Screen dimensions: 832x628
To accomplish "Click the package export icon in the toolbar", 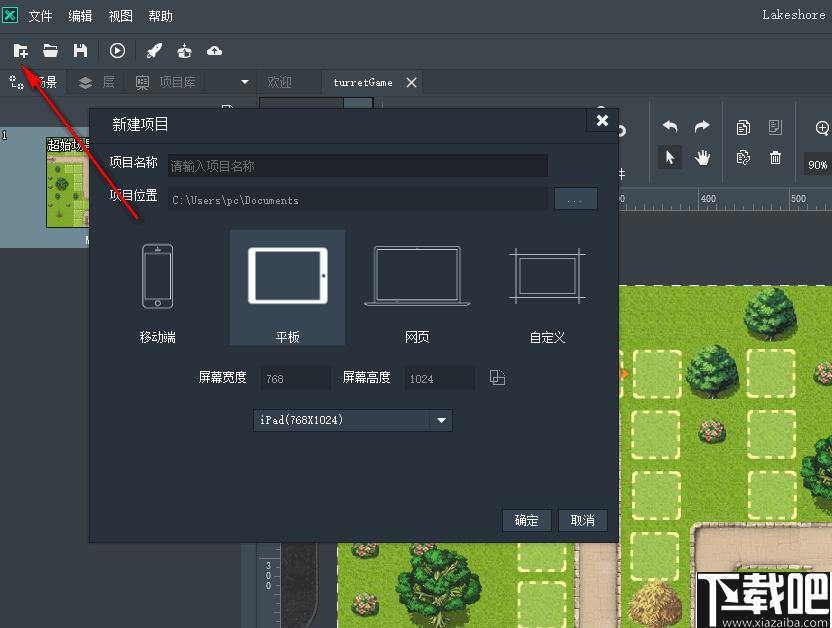I will (184, 51).
